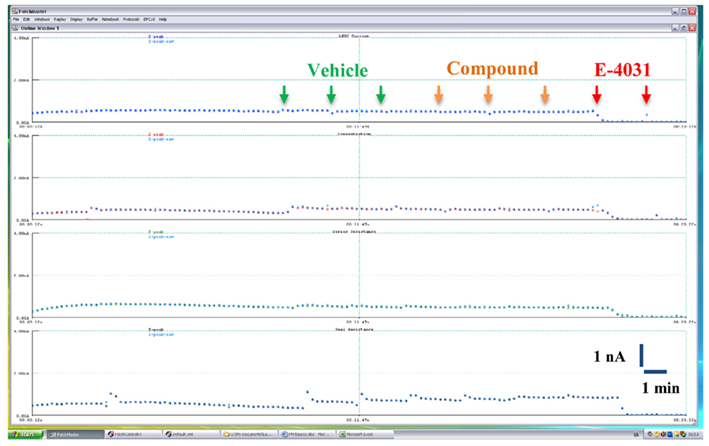709x446 pixels.
Task: Click the PatchMaster title bar icon
Action: click(x=15, y=11)
